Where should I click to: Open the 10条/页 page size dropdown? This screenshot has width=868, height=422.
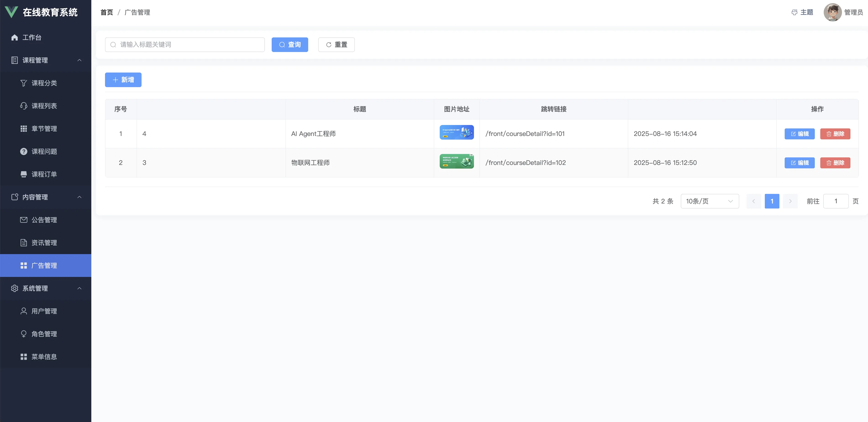pos(709,201)
